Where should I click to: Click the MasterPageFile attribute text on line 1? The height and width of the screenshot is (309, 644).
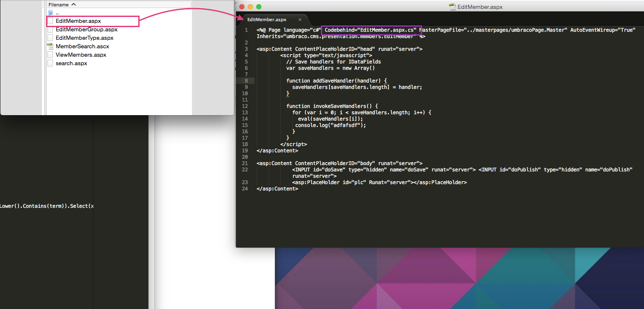493,30
